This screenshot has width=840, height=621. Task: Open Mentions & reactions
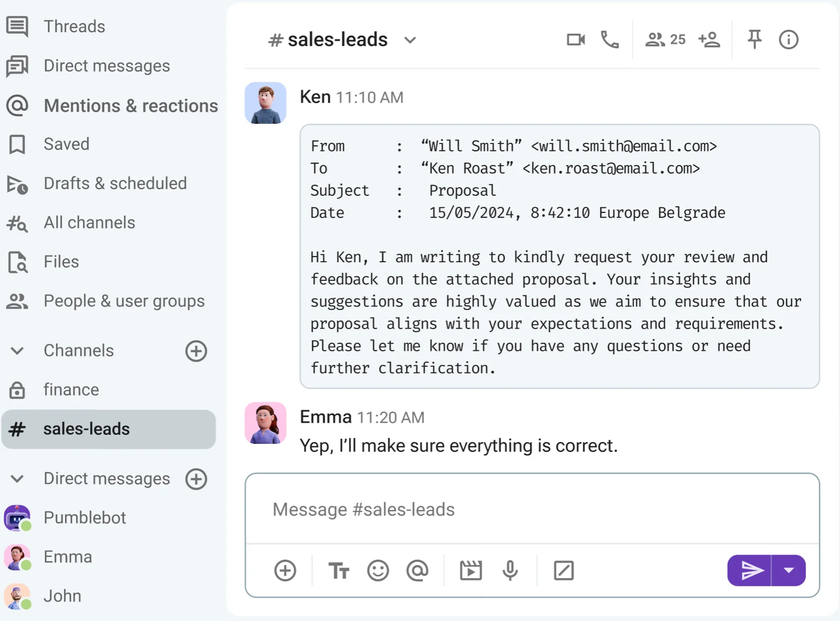tap(130, 106)
